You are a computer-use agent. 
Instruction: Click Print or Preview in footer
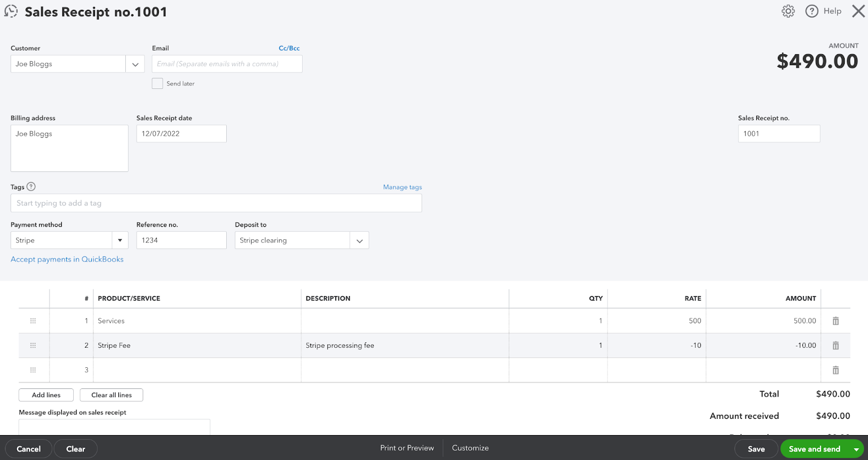(x=407, y=448)
